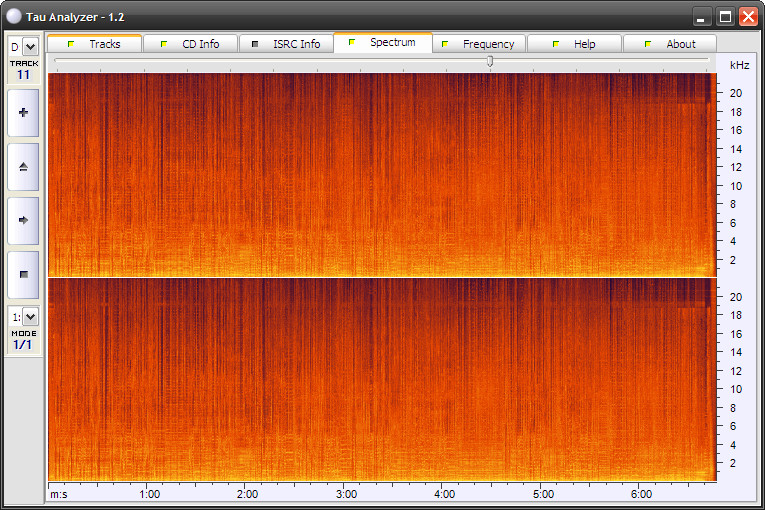
Task: Click the plus button in left sidebar
Action: 23,113
